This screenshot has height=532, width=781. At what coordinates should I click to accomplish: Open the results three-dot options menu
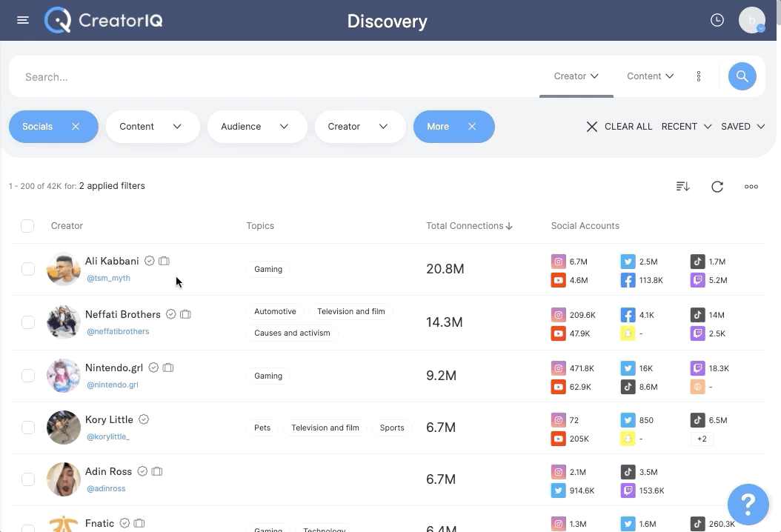[x=751, y=186]
